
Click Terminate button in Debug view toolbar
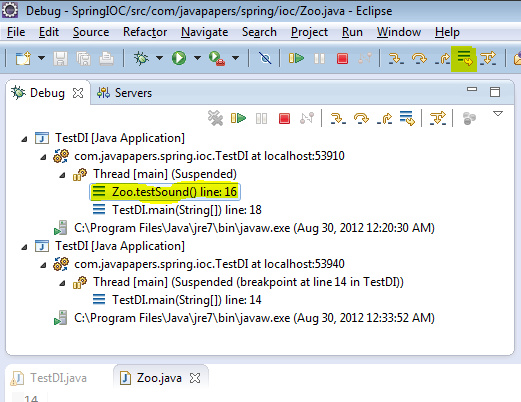tap(284, 118)
